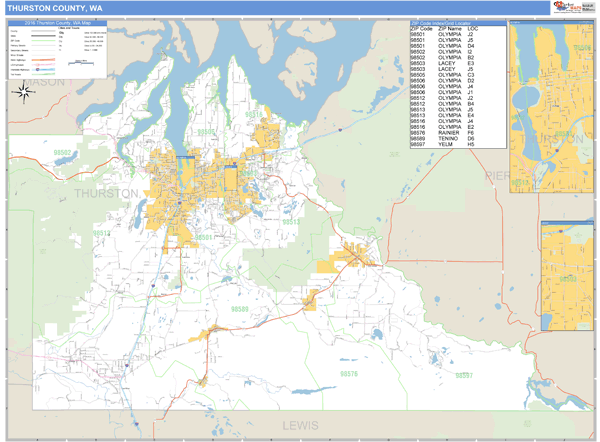This screenshot has height=442, width=600.
Task: Click the 'THURSTON' label in upper inset map
Action: (551, 139)
